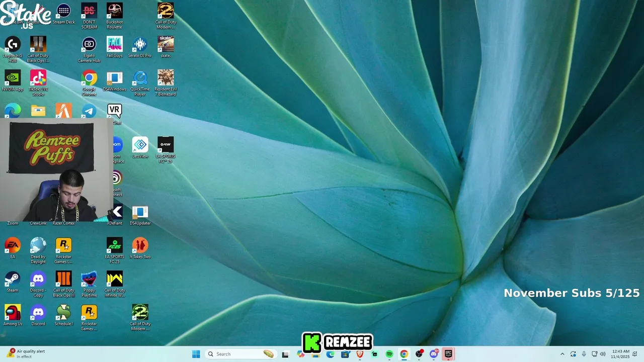
Task: Open the Stream Deck desktop shortcut
Action: [x=63, y=14]
